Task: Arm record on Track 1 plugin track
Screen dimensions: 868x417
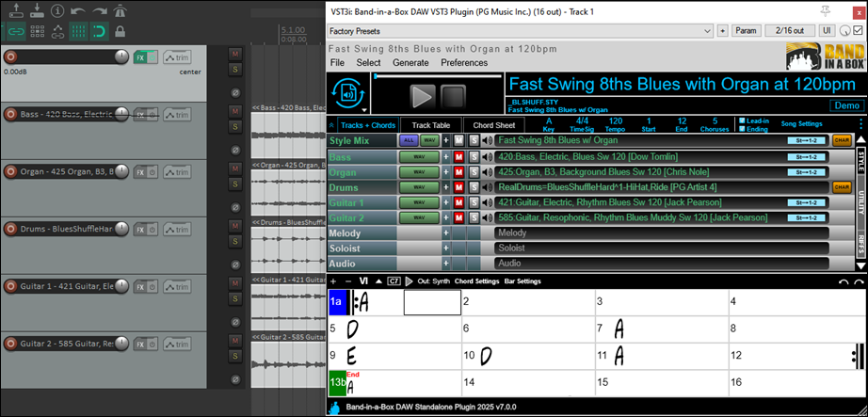Action: pyautogui.click(x=9, y=57)
